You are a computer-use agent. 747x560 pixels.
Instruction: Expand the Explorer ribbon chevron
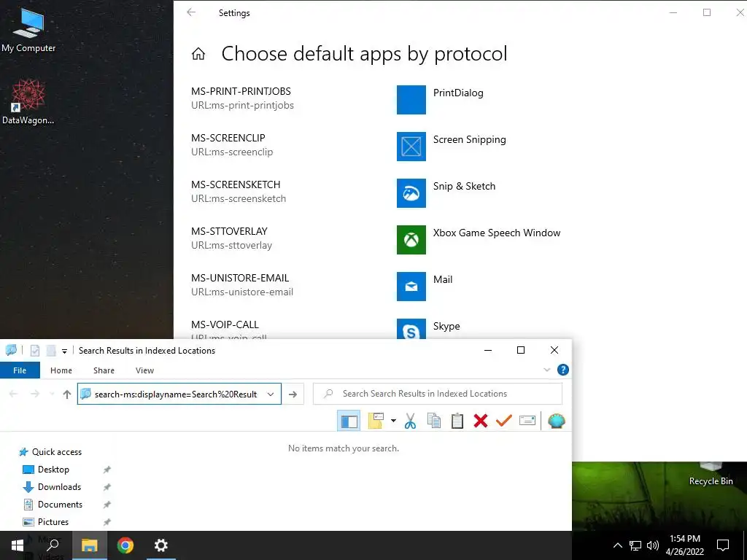click(546, 370)
